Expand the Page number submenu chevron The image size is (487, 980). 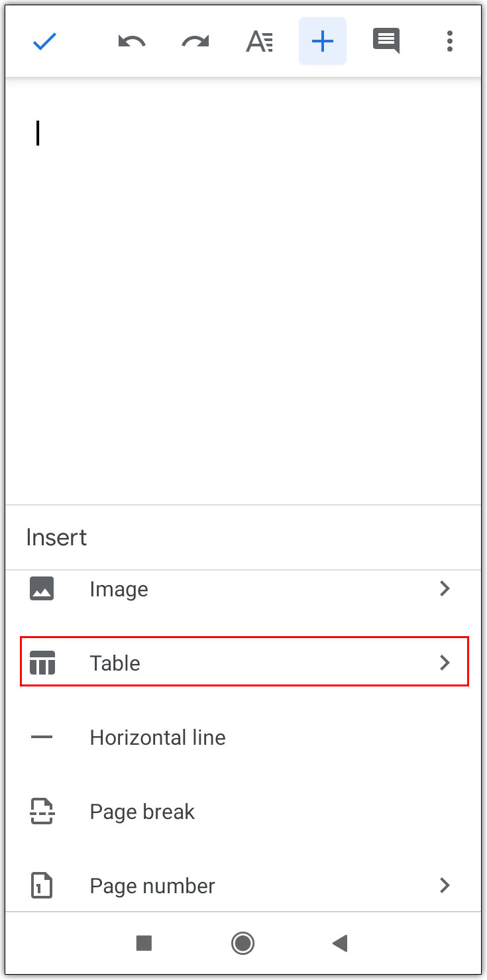(445, 885)
